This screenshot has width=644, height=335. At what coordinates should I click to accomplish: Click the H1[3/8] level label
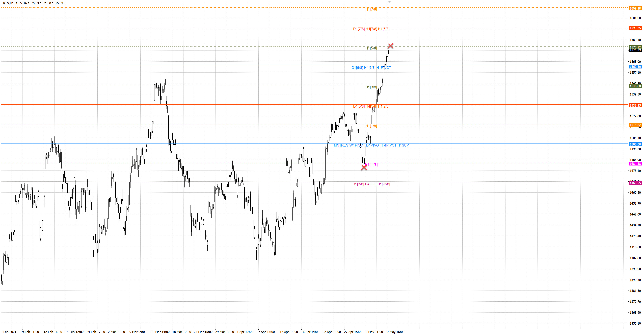click(371, 87)
